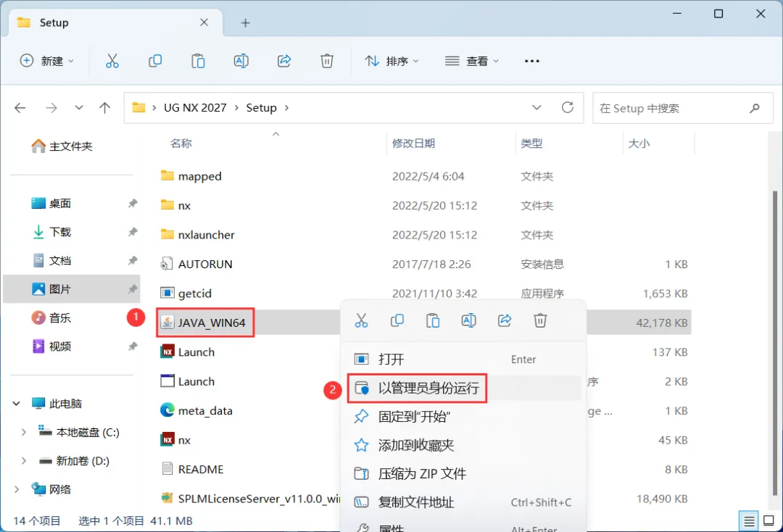Choose 复制文件地址 in the context menu
This screenshot has height=532, width=783.
click(x=463, y=502)
